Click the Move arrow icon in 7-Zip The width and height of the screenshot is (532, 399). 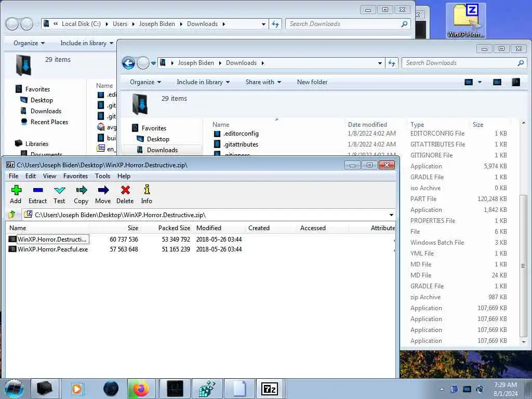(103, 194)
